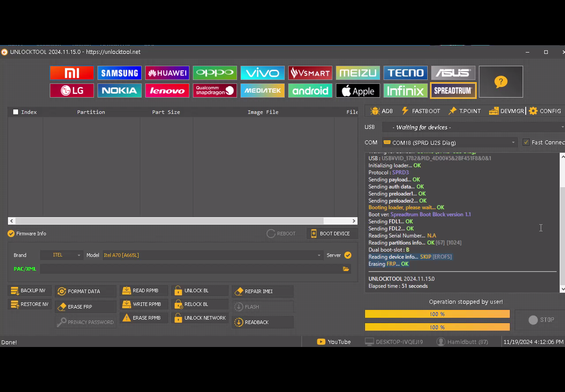Select the Vivo brand tile
Image resolution: width=565 pixels, height=392 pixels.
click(x=262, y=73)
